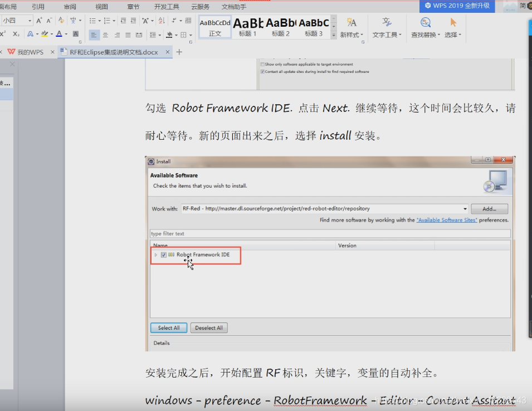This screenshot has height=411, width=532.
Task: Open the phonetic guide tool
Action: (x=72, y=21)
